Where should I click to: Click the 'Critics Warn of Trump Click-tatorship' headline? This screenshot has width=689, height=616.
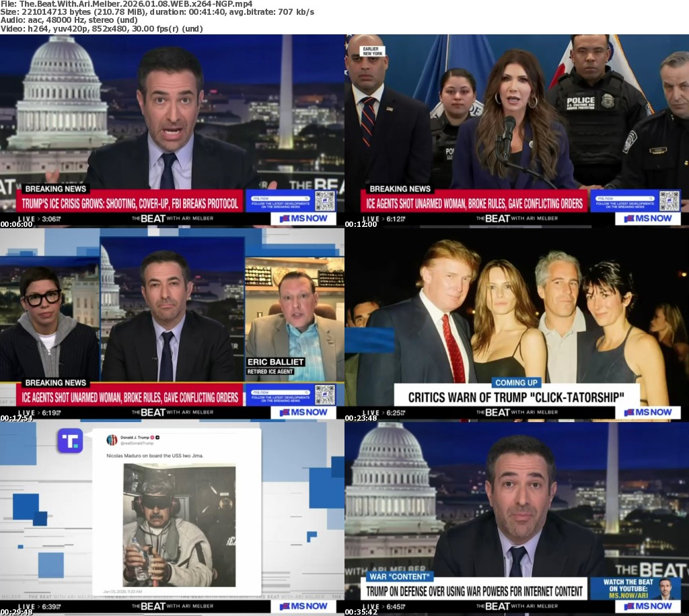click(515, 397)
